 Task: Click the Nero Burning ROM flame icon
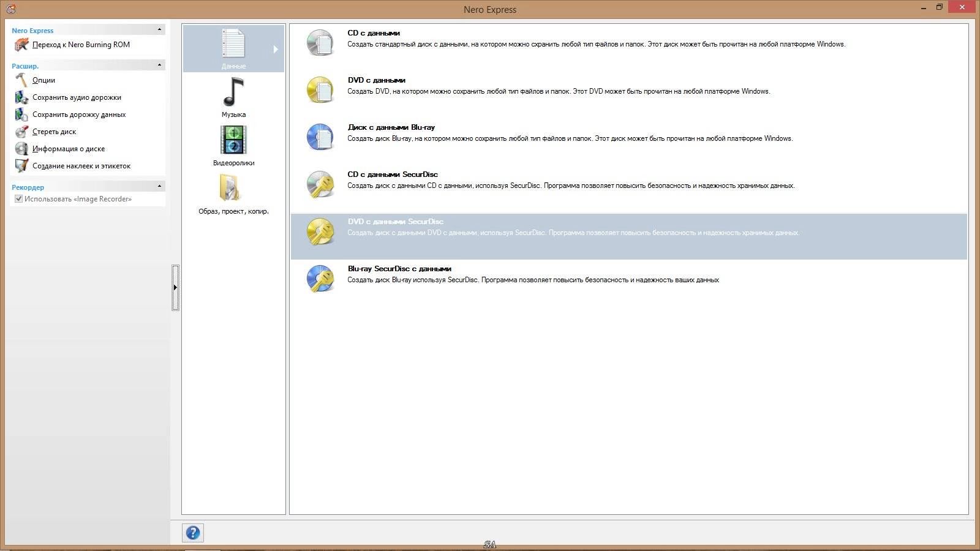coord(21,45)
